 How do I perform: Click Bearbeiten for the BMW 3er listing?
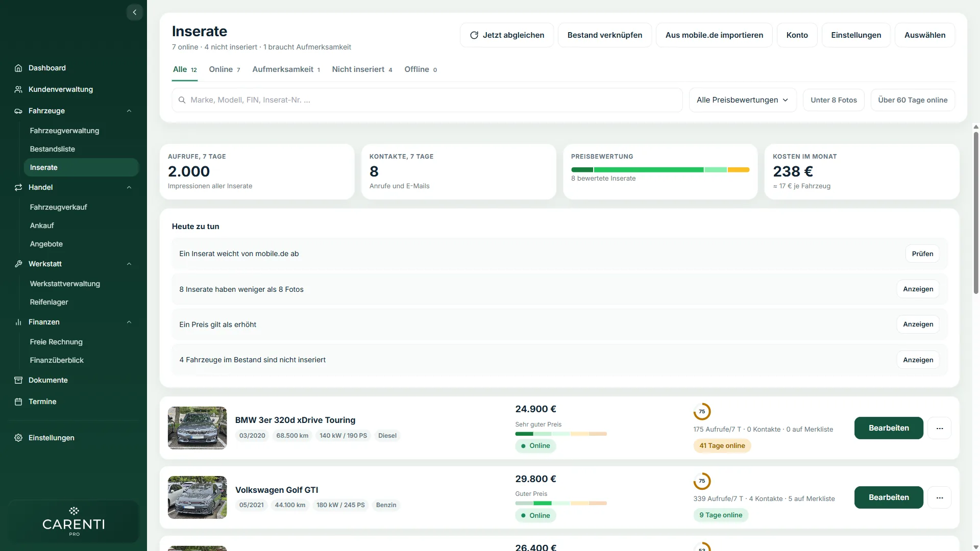click(889, 428)
